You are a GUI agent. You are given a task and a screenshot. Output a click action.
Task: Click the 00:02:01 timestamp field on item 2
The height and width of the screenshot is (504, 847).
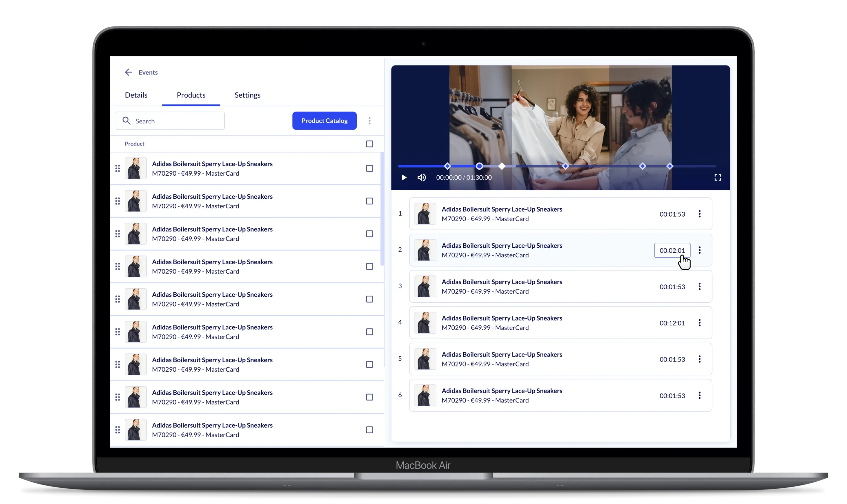672,250
